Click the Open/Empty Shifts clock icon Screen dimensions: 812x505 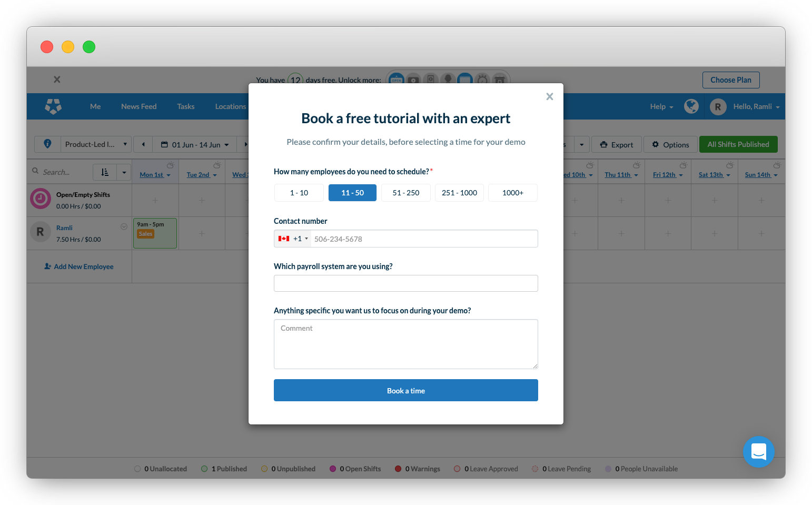[x=41, y=199]
